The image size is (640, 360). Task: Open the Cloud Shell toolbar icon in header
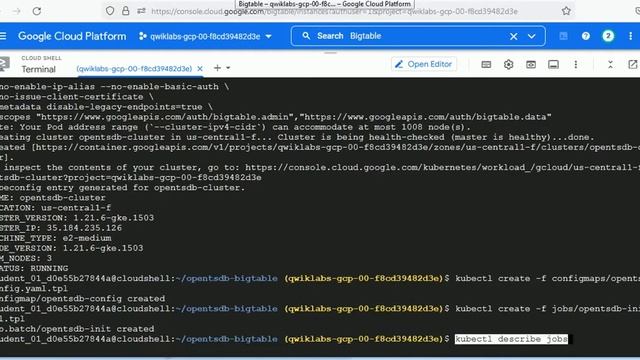(x=563, y=36)
